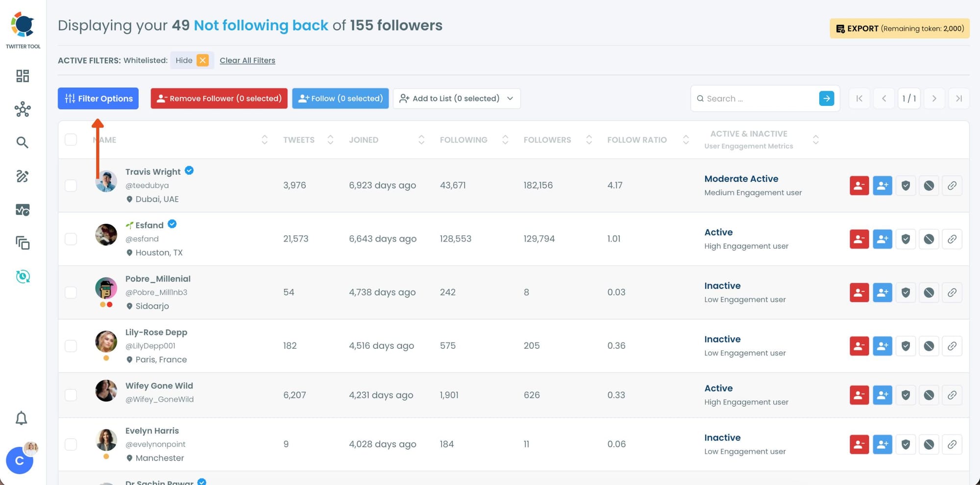Viewport: 980px width, 485px height.
Task: Open the search tool from the sidebar
Action: [x=22, y=142]
